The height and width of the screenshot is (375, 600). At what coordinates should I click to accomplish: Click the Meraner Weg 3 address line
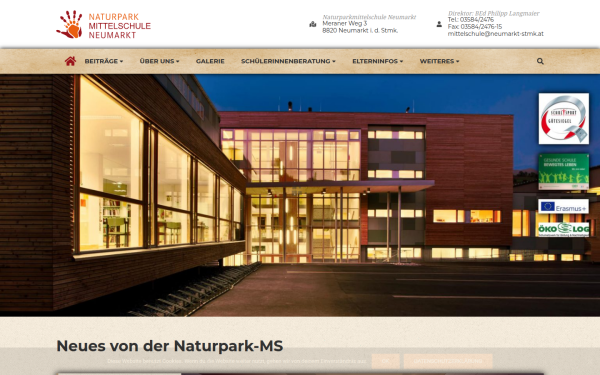tap(345, 23)
